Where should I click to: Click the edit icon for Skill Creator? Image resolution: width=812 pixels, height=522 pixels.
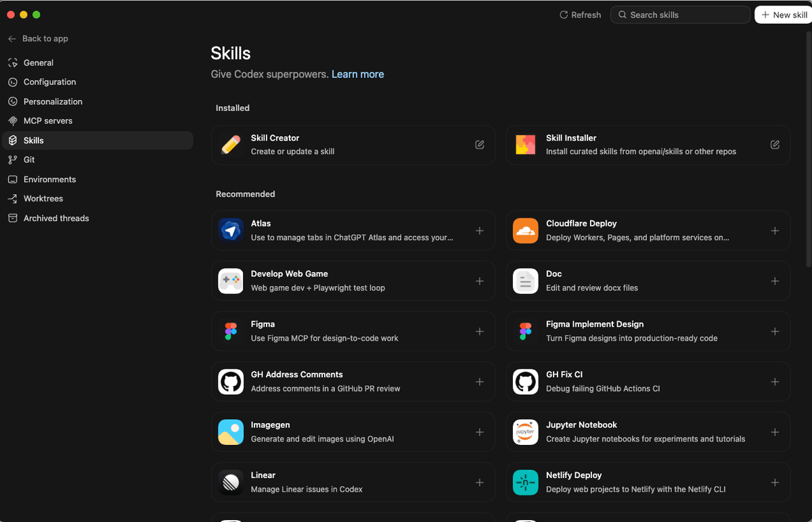point(480,145)
